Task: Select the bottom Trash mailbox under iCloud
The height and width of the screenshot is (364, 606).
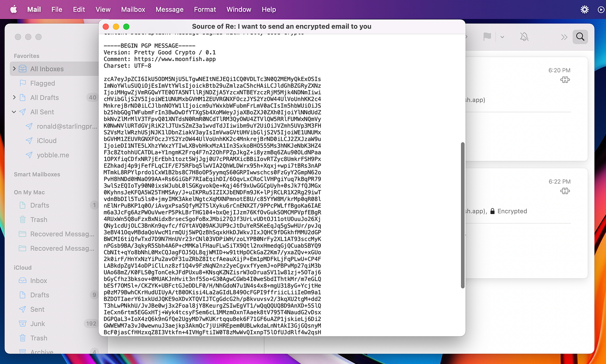Action: (54, 338)
